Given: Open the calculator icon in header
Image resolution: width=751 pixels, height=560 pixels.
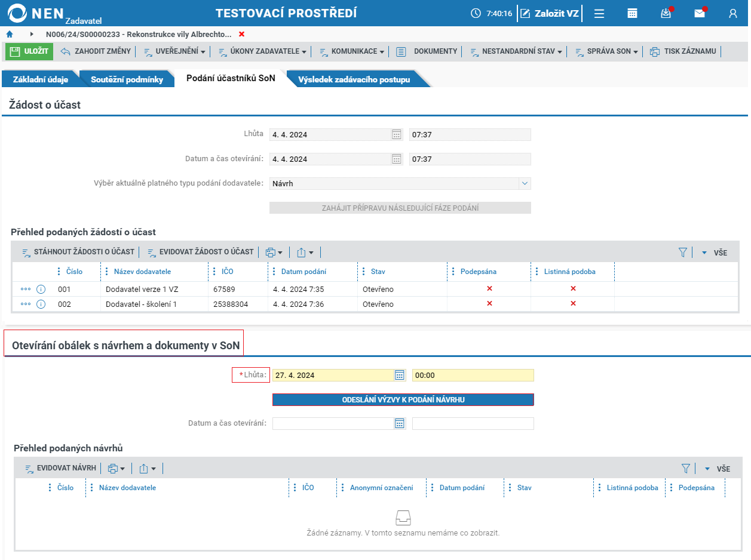Looking at the screenshot, I should 633,13.
